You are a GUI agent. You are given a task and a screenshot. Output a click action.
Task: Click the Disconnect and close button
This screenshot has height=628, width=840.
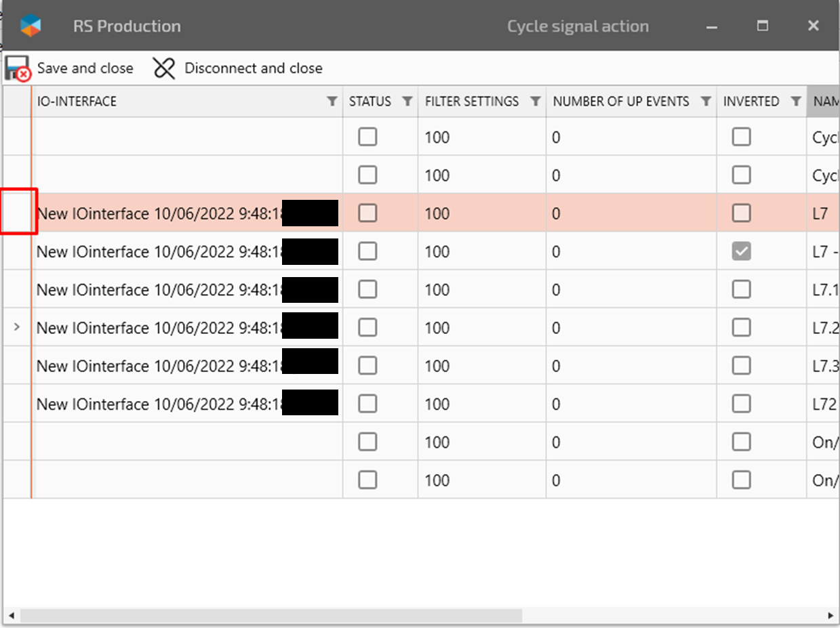(254, 68)
